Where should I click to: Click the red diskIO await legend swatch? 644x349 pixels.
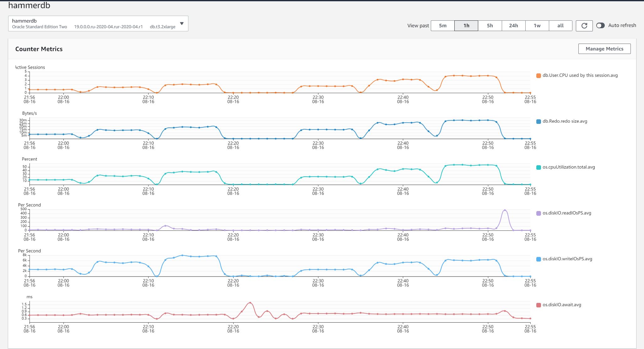tap(538, 305)
